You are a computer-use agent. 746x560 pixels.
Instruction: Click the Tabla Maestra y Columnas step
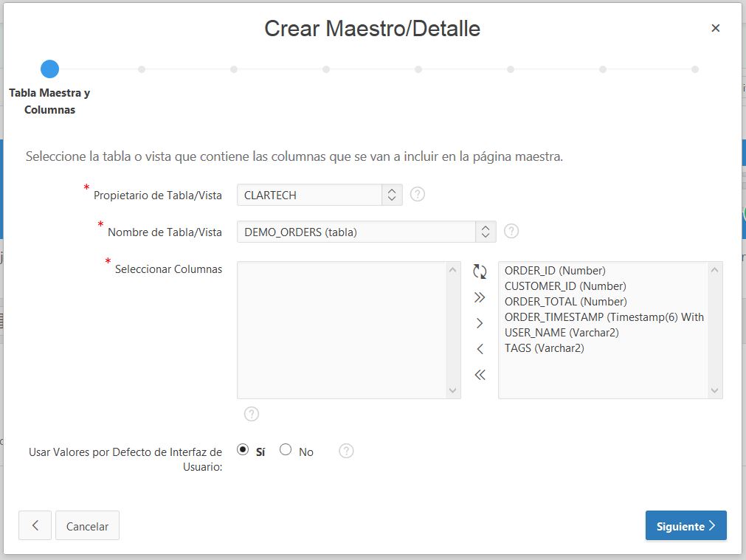[49, 101]
